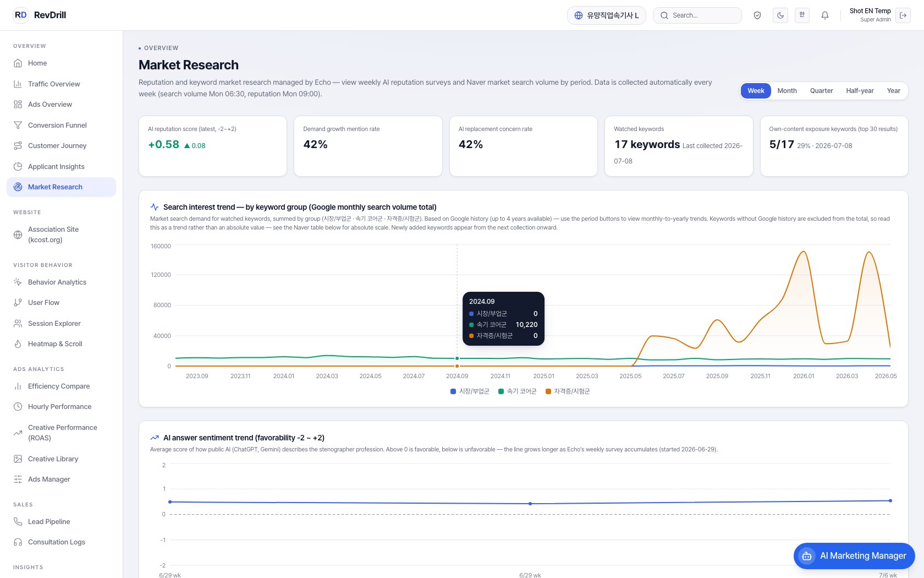Open Hourly Performance clock icon

[x=18, y=407]
